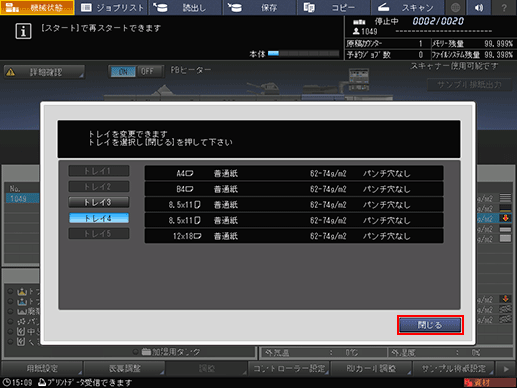Open detail confirmation (詳細確認) button
This screenshot has height=388, width=517.
click(44, 72)
